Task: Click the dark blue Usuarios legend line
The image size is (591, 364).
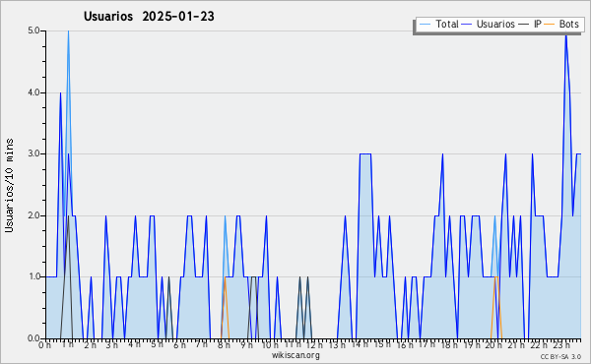Action: [x=467, y=25]
